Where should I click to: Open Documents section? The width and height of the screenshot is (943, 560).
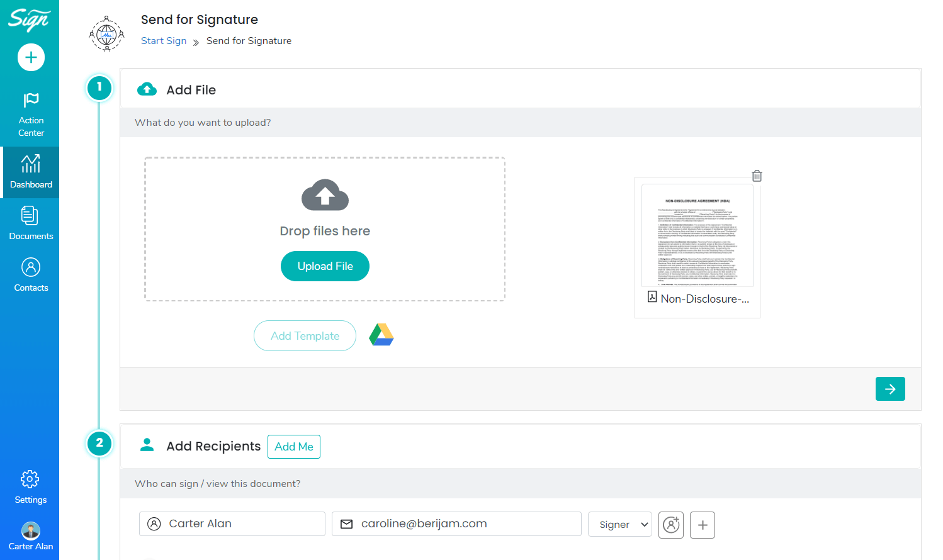pyautogui.click(x=31, y=223)
